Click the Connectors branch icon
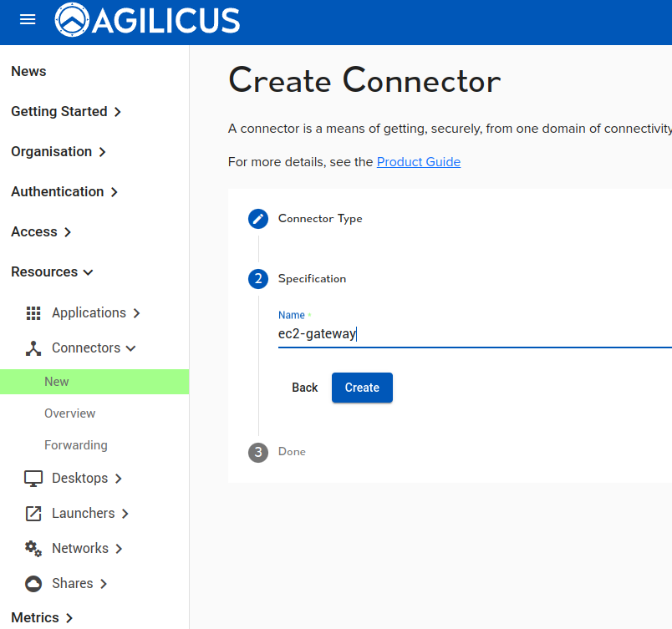 pyautogui.click(x=33, y=348)
